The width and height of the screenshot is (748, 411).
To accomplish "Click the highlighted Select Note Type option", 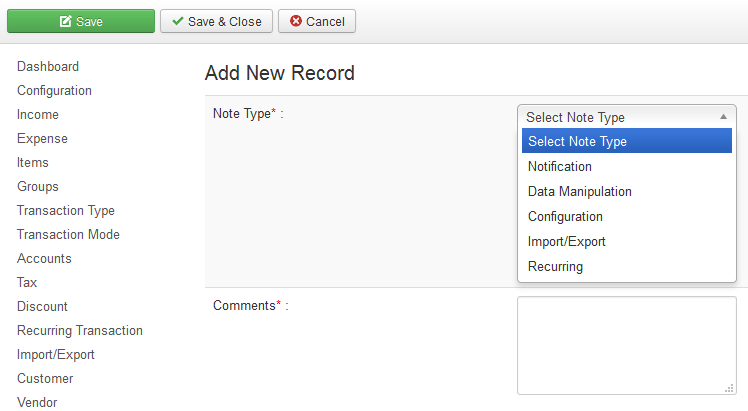I will coord(627,141).
